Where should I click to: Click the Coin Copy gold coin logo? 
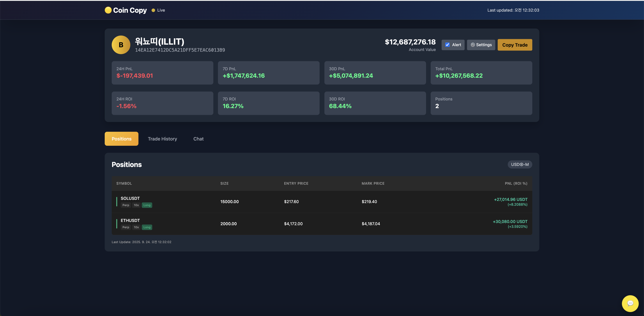click(x=108, y=10)
